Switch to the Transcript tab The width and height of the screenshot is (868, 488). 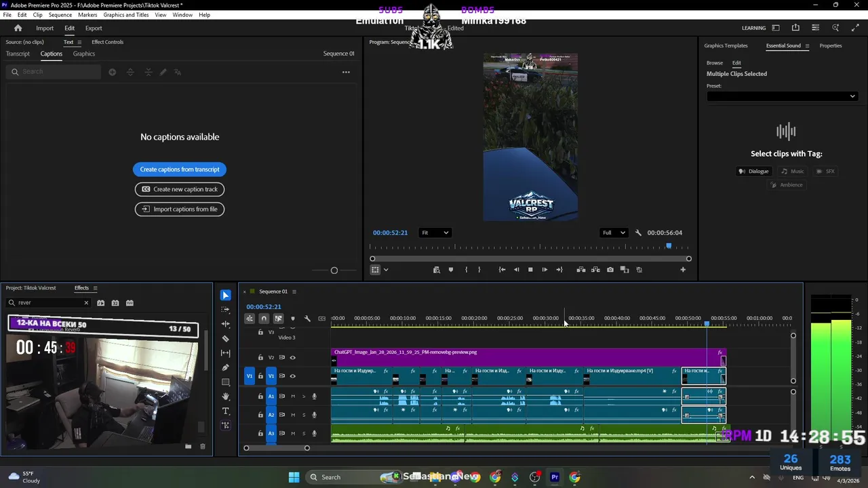coord(18,54)
